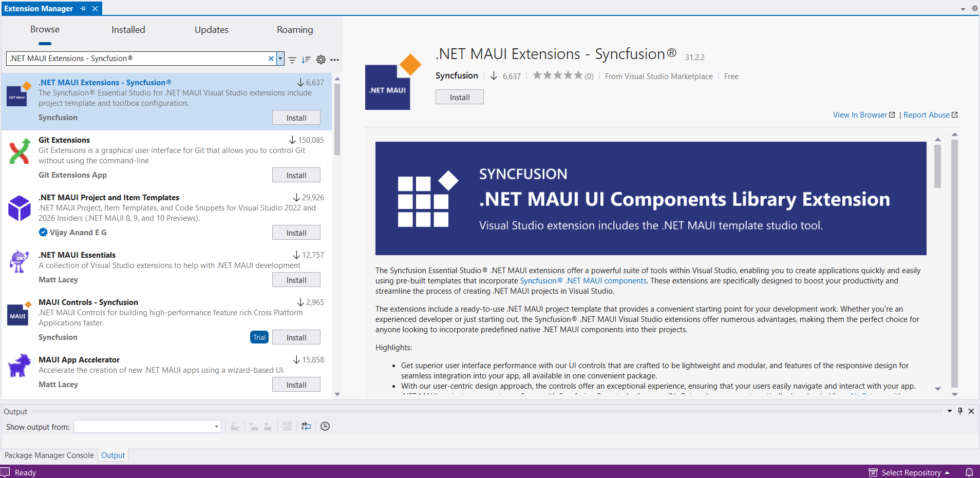Open Output window position dropdown arrow
The height and width of the screenshot is (478, 980).
(950, 411)
